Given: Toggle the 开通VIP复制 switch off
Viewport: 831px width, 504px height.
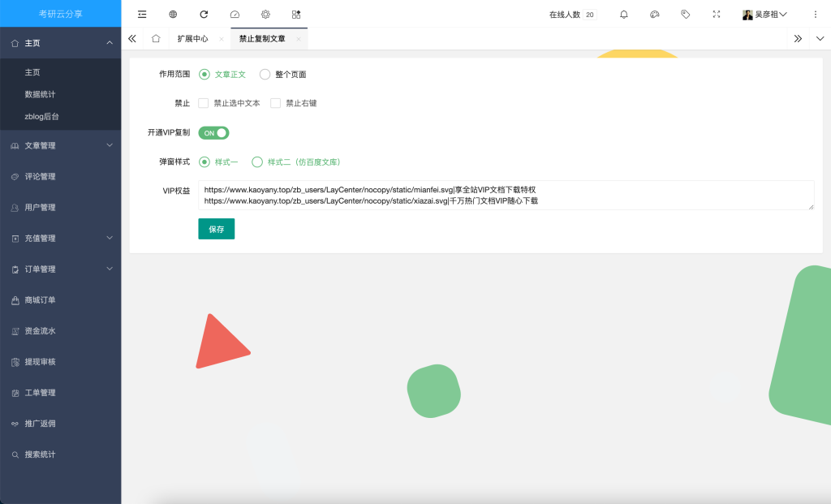Looking at the screenshot, I should coord(213,132).
